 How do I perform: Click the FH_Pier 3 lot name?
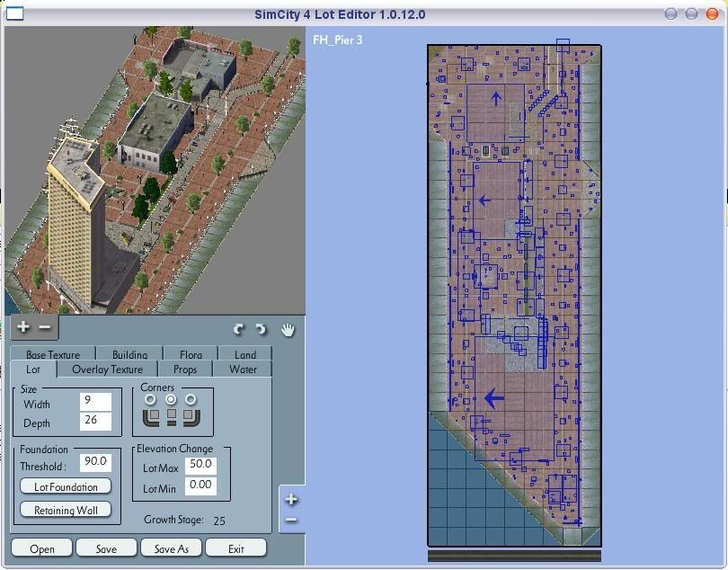click(x=338, y=40)
